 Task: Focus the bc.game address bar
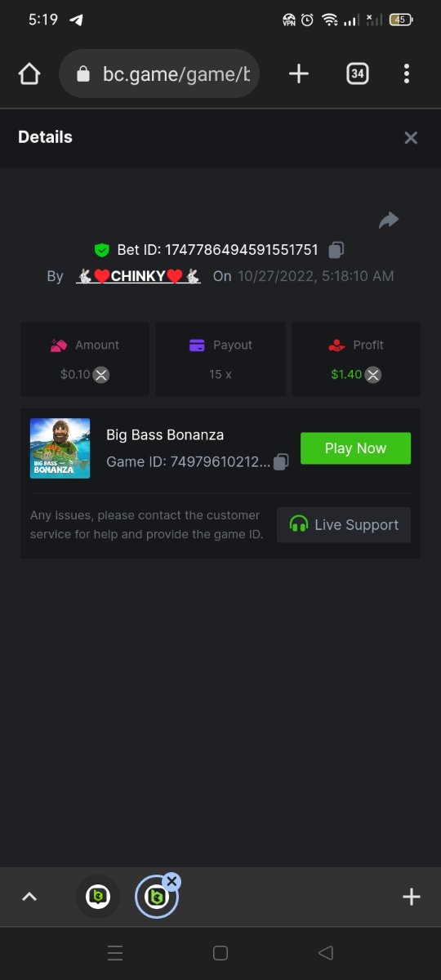click(x=159, y=74)
